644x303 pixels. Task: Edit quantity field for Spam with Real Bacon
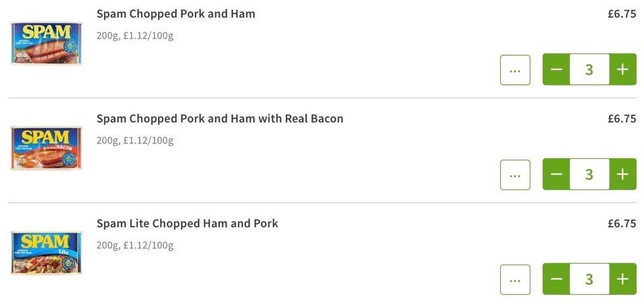click(x=589, y=174)
